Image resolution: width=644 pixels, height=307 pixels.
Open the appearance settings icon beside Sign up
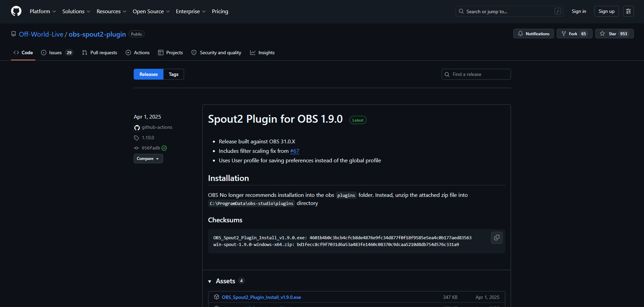pos(628,11)
